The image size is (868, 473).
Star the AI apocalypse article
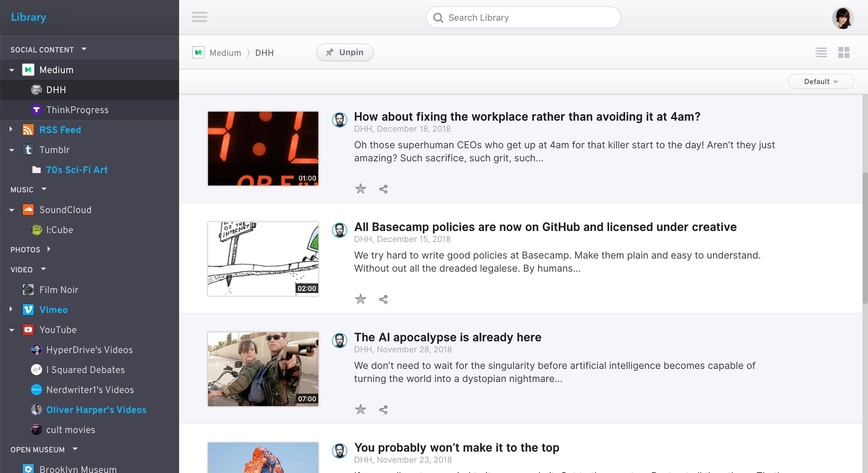pyautogui.click(x=361, y=410)
